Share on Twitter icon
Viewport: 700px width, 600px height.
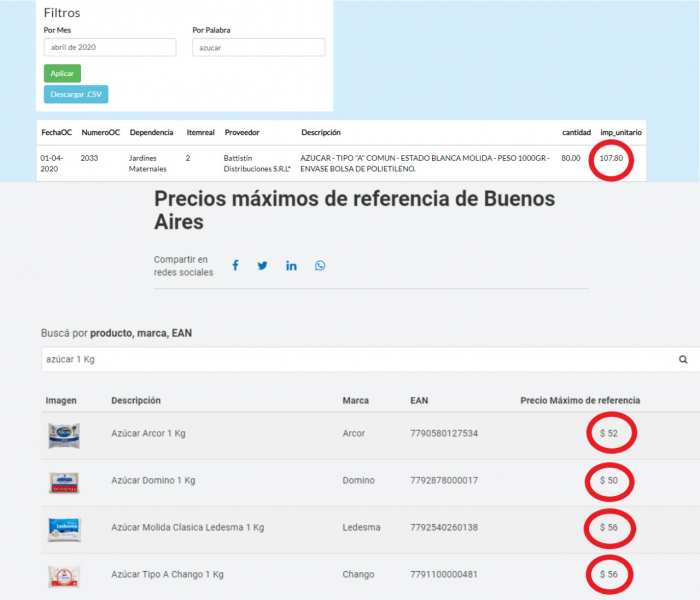pyautogui.click(x=262, y=266)
